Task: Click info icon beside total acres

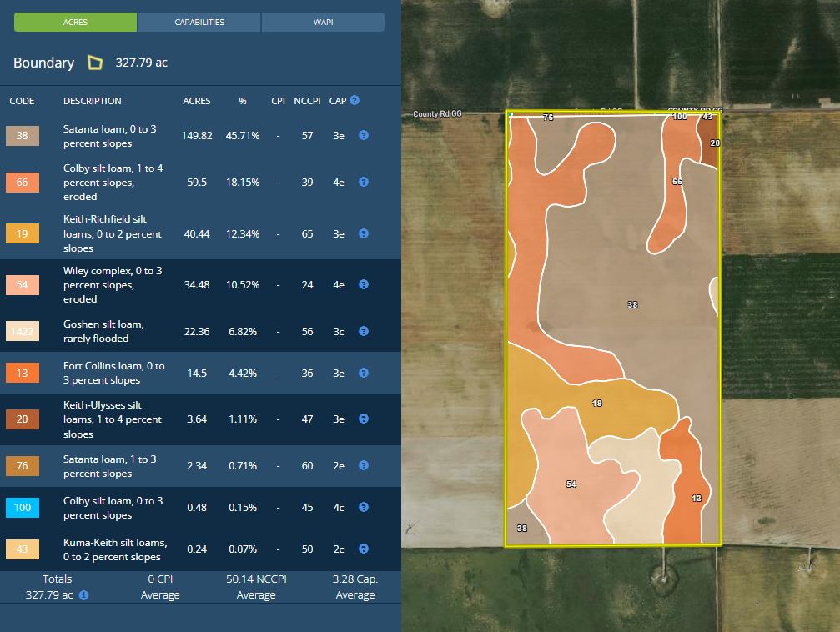Action: click(x=83, y=595)
